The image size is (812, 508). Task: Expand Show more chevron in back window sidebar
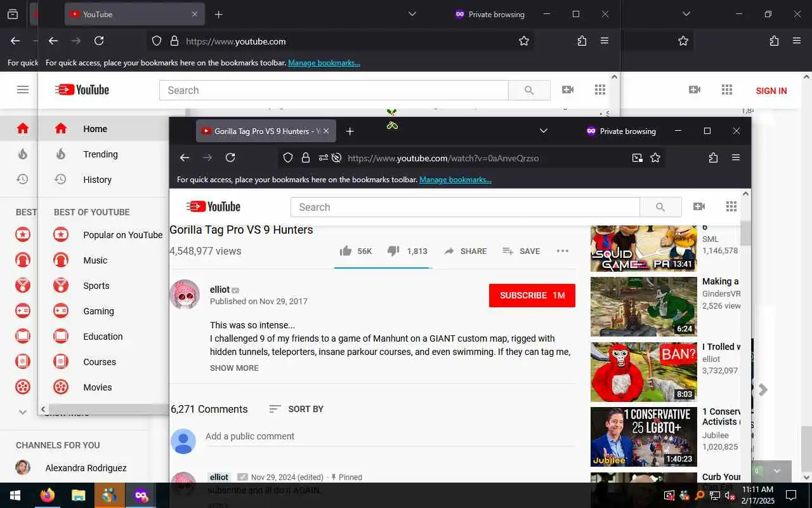tap(23, 412)
